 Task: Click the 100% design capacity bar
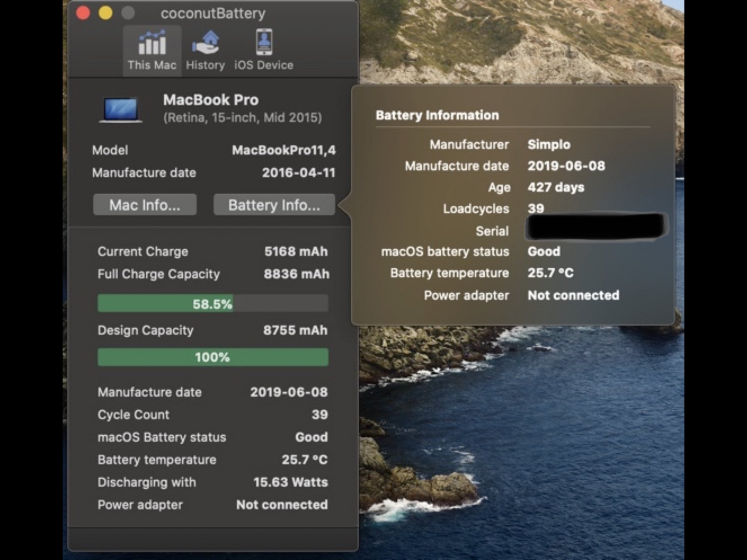point(213,357)
